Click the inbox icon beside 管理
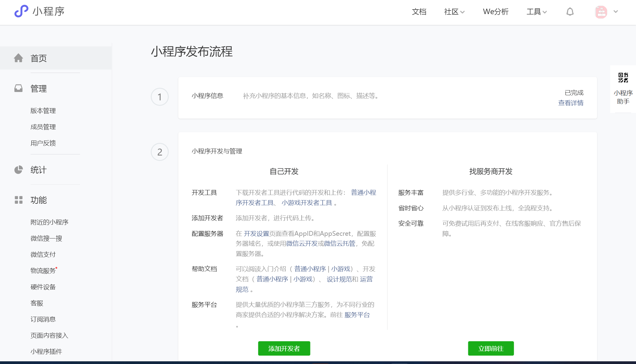This screenshot has height=364, width=636. click(x=19, y=88)
